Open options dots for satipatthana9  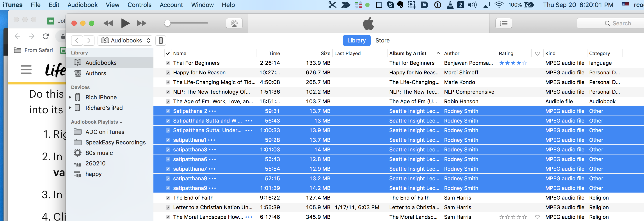[212, 188]
